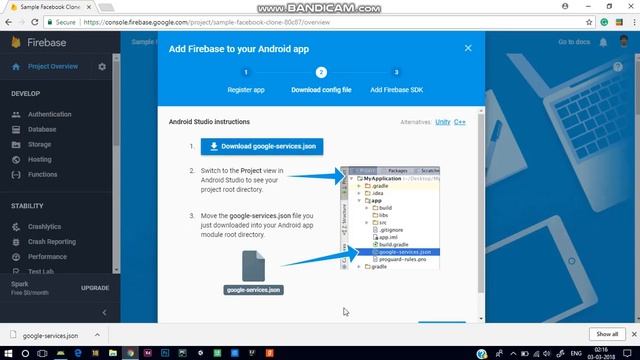Open new browser tab
The width and height of the screenshot is (640, 360).
[x=106, y=7]
